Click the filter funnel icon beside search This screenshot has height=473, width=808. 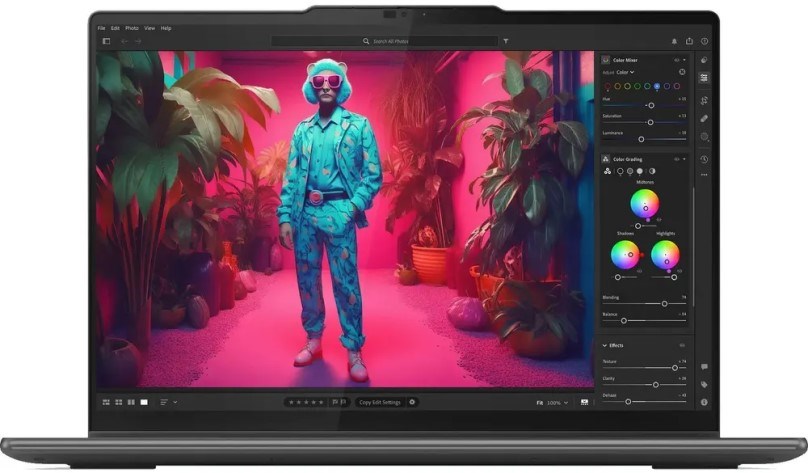click(x=506, y=41)
